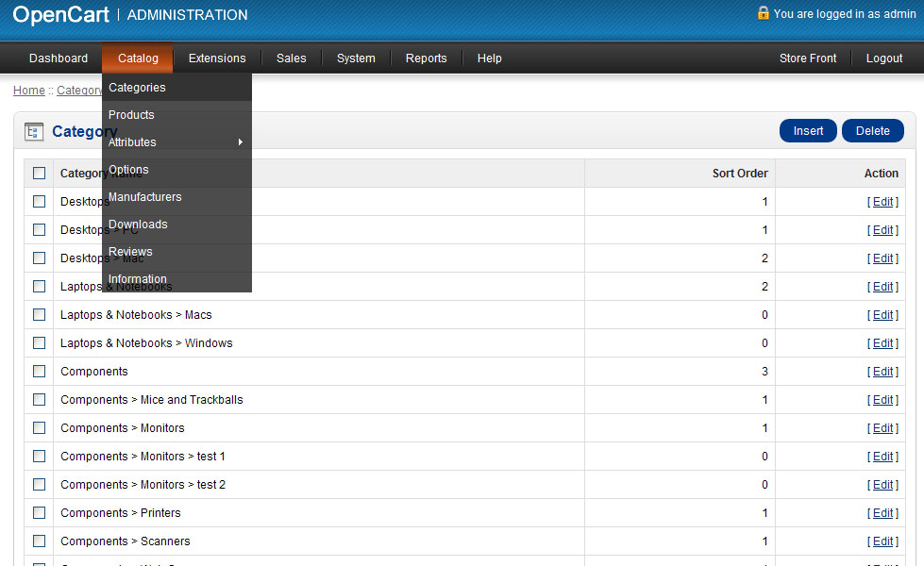Select checkbox for Laptops & Notebooks > Macs
924x566 pixels.
click(x=39, y=315)
